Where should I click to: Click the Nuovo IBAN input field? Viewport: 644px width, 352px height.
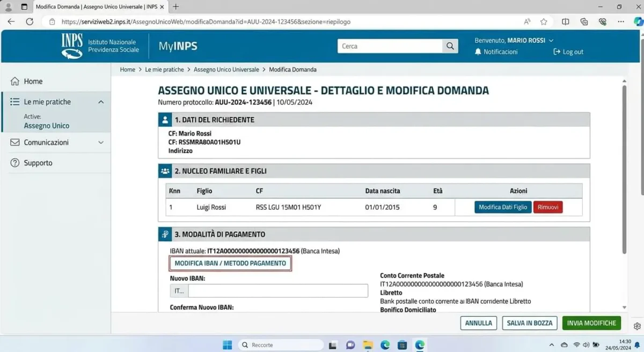[x=277, y=290]
